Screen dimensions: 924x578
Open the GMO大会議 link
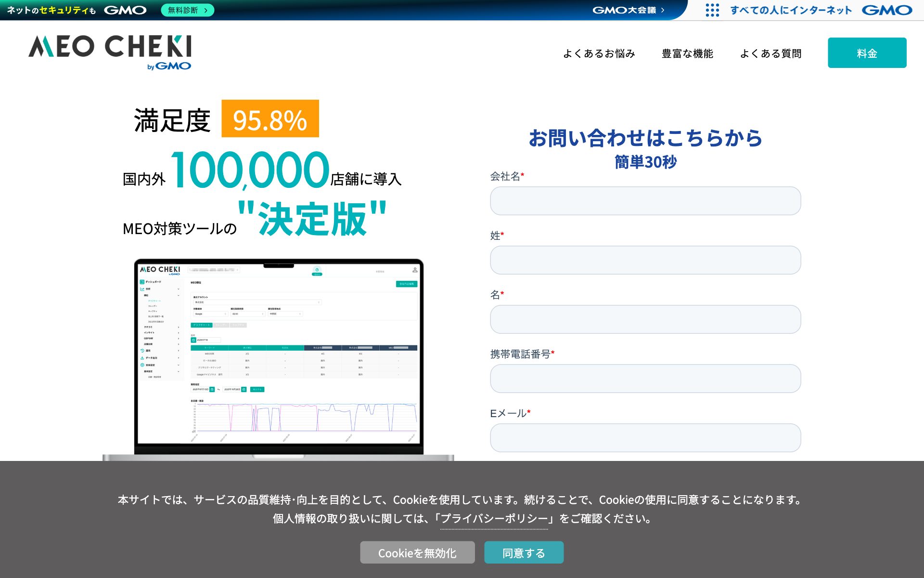[x=628, y=10]
